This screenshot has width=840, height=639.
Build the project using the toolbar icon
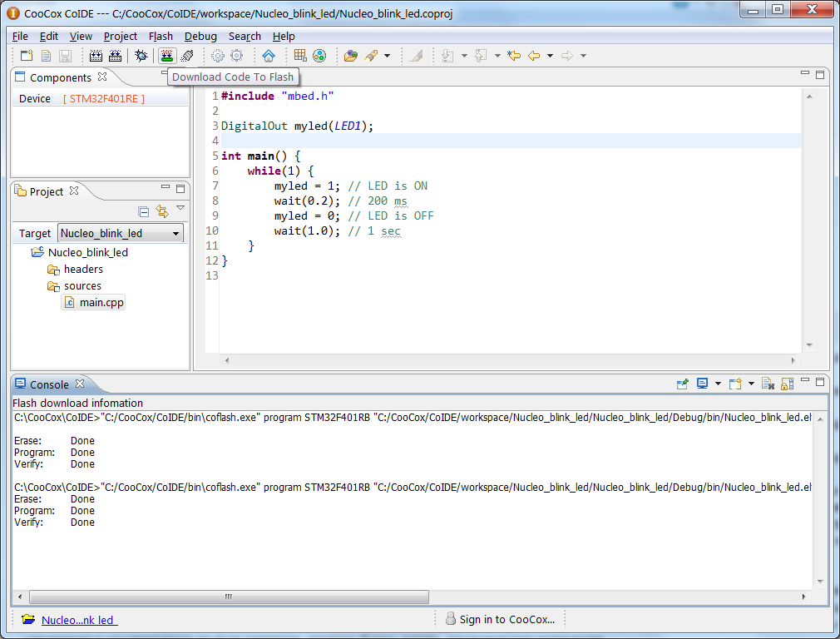(97, 56)
